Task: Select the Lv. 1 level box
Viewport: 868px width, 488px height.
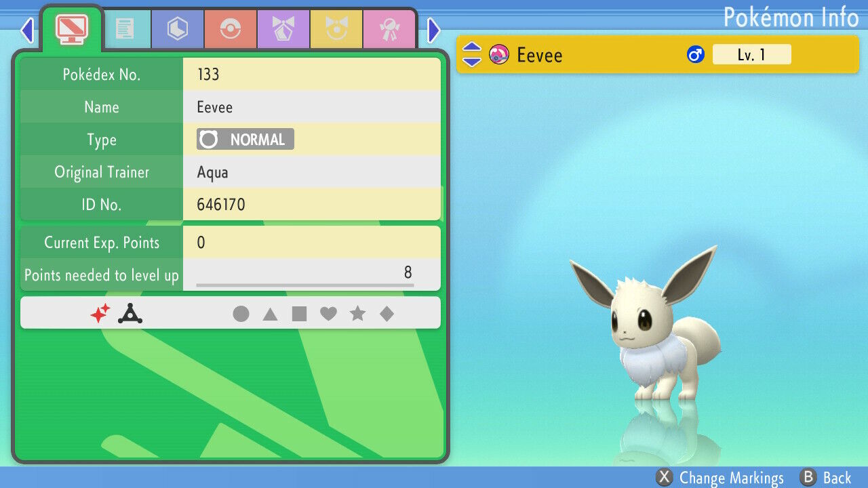Action: pos(751,55)
